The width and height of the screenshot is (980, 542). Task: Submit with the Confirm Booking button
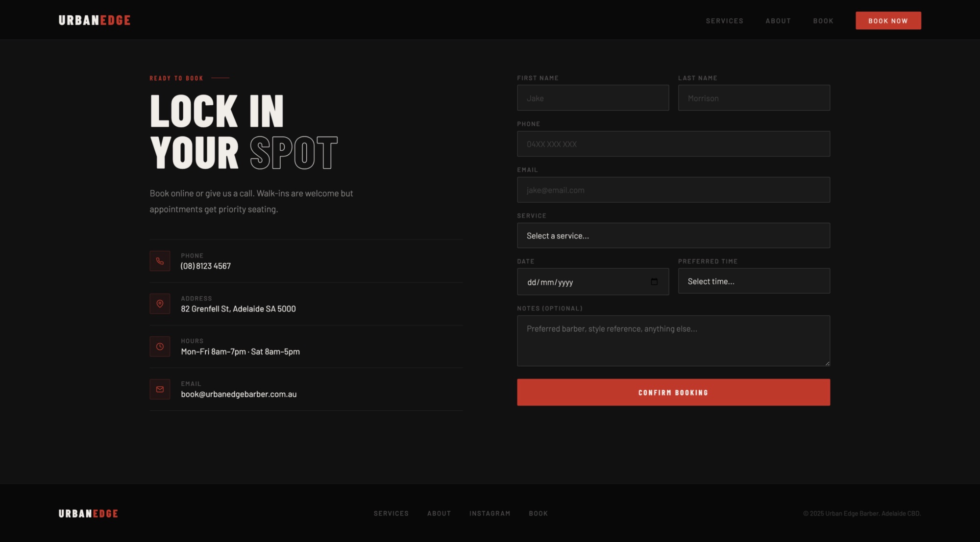click(x=673, y=392)
